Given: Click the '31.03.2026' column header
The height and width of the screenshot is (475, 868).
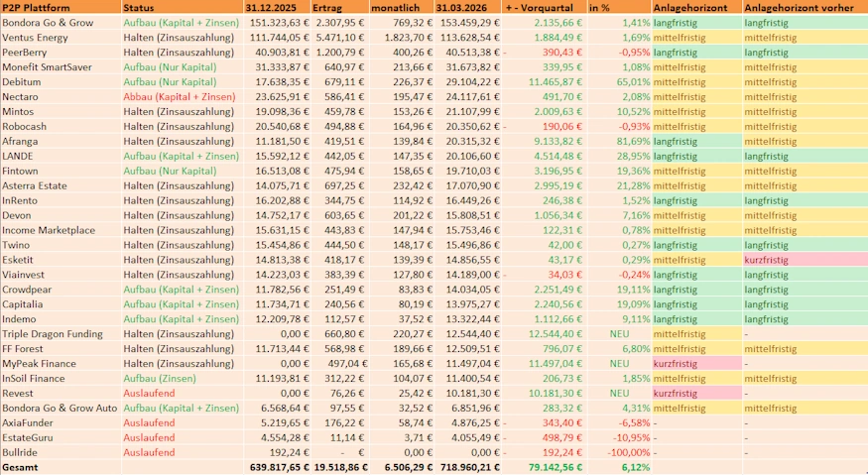Looking at the screenshot, I should coord(468,7).
